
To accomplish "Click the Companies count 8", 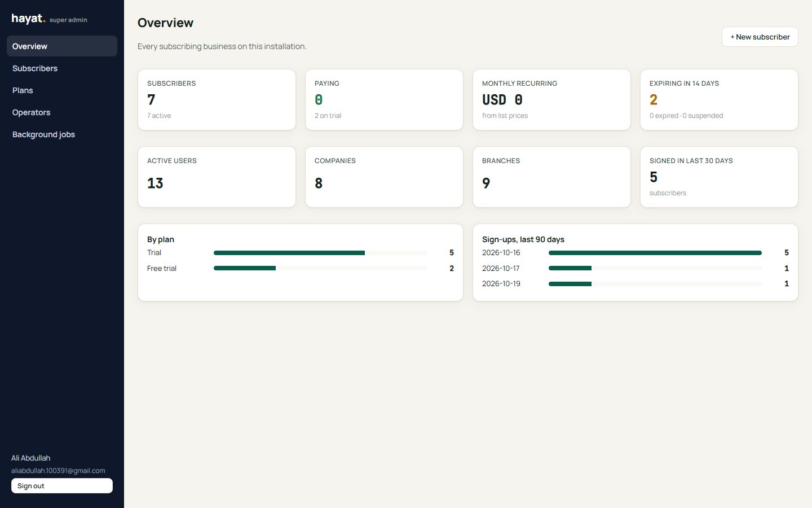I will click(x=319, y=183).
